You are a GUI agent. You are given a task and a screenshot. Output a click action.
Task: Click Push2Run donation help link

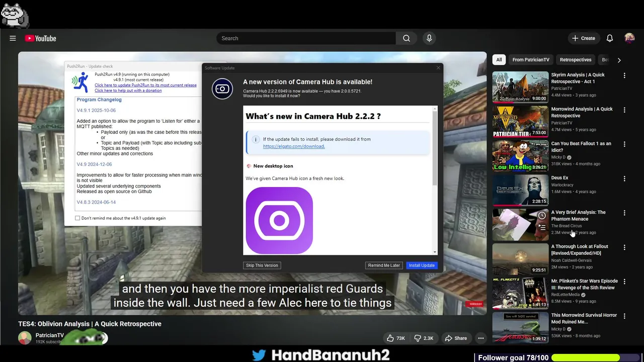click(x=128, y=90)
